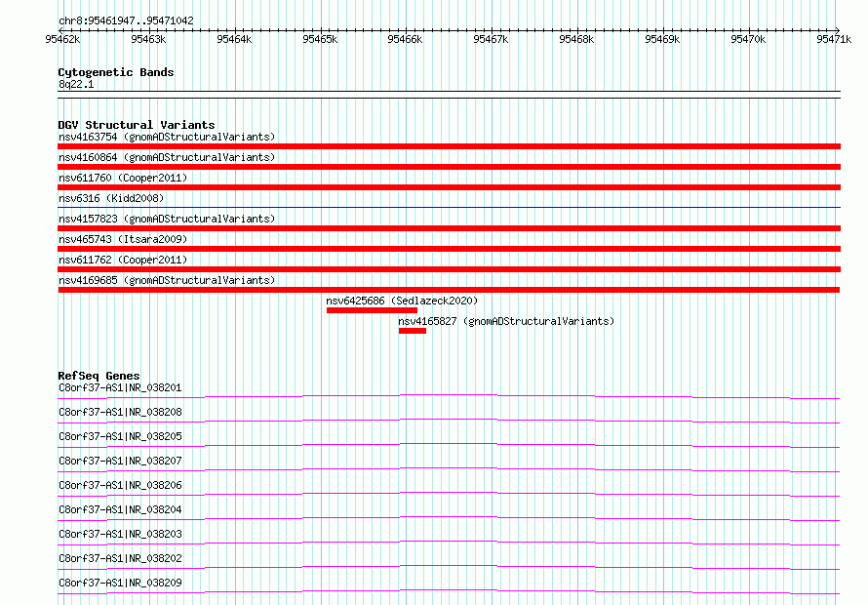Click the 95462k ruler position
Image resolution: width=868 pixels, height=605 pixels.
point(62,39)
